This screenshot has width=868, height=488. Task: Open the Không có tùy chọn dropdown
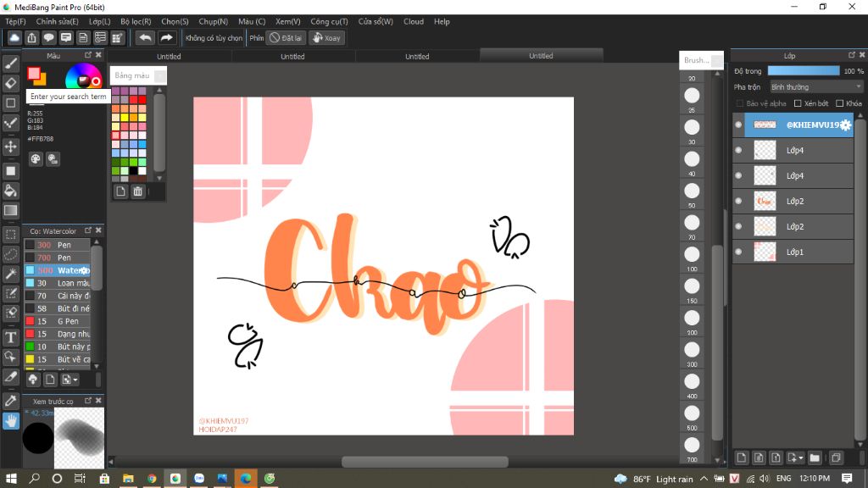click(214, 37)
